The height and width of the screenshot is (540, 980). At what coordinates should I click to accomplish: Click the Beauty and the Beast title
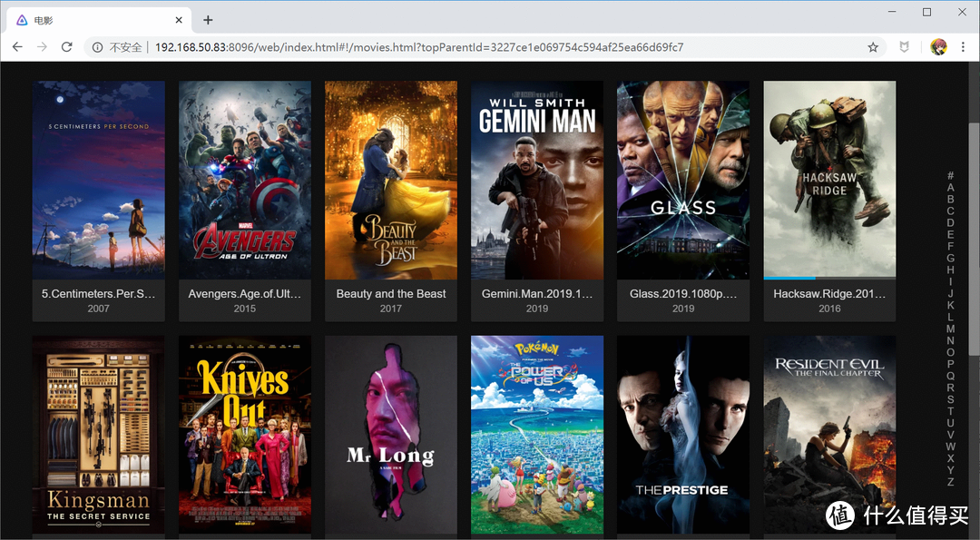coord(391,294)
